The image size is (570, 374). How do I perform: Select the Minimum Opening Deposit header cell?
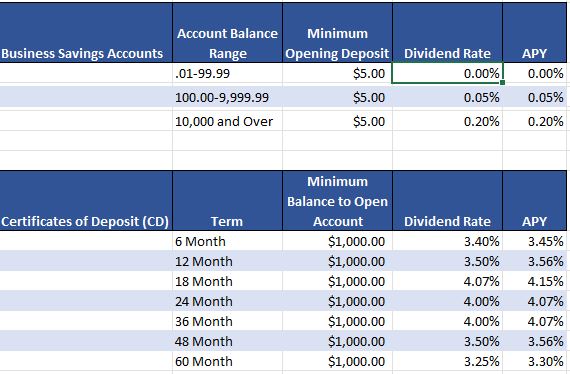pos(337,33)
